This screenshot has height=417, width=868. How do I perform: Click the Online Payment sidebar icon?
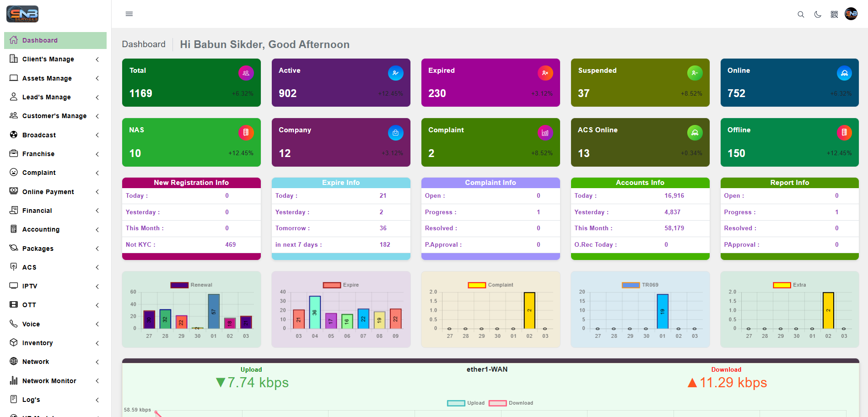[14, 191]
